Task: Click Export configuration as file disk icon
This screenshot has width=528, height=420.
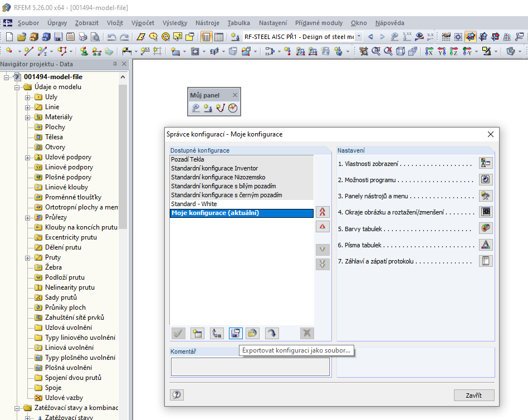Action: (236, 334)
